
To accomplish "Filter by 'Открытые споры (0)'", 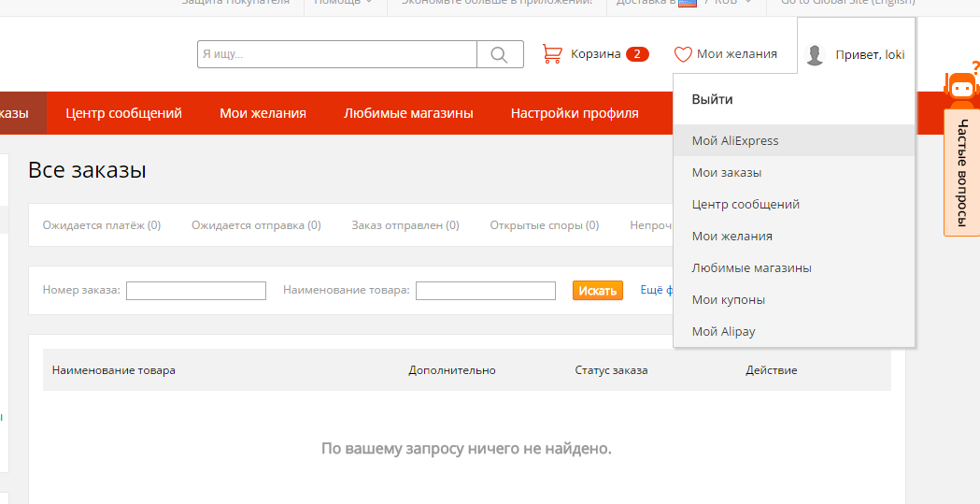I will click(545, 225).
